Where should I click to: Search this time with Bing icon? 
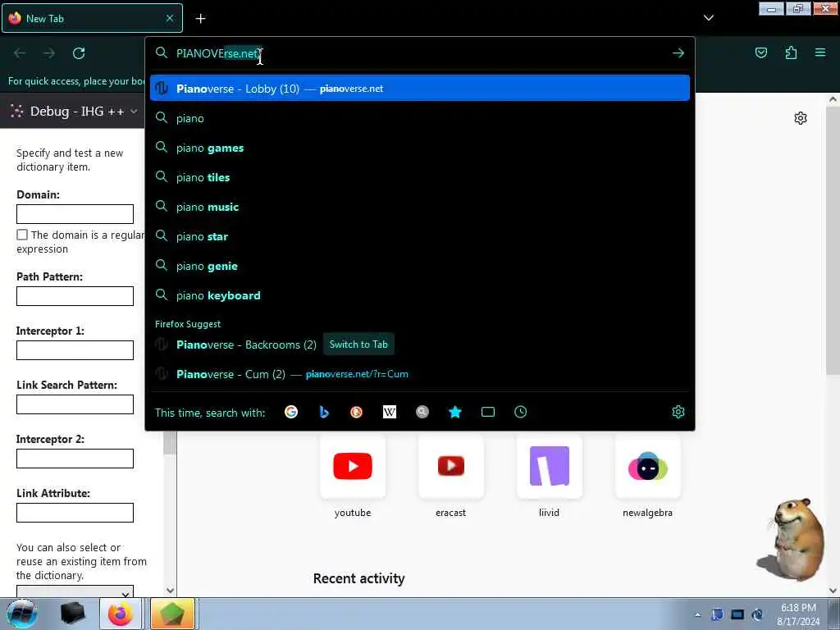323,412
